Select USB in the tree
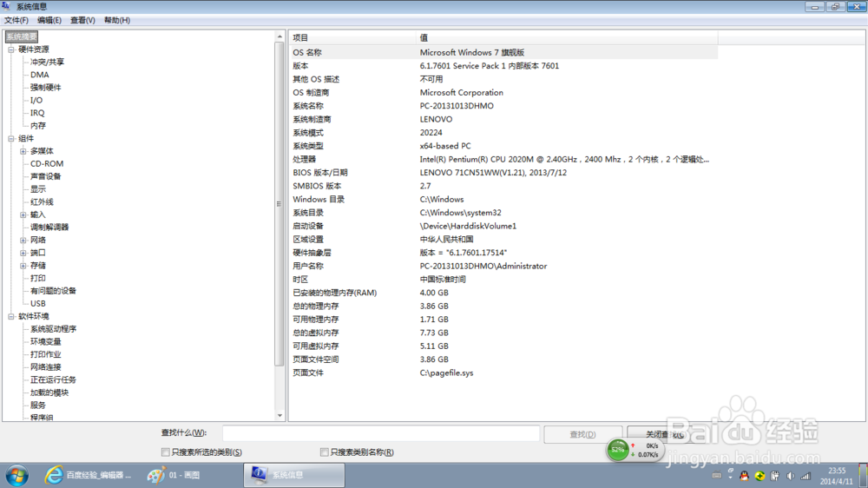 (x=37, y=304)
